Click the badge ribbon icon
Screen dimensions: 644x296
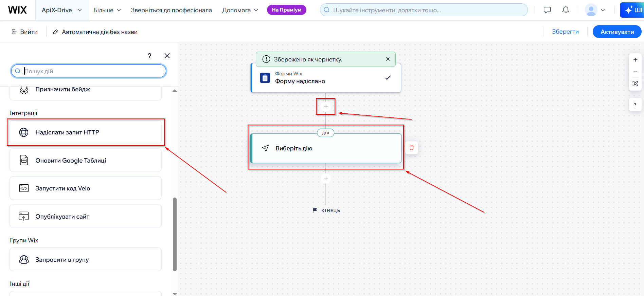point(24,90)
